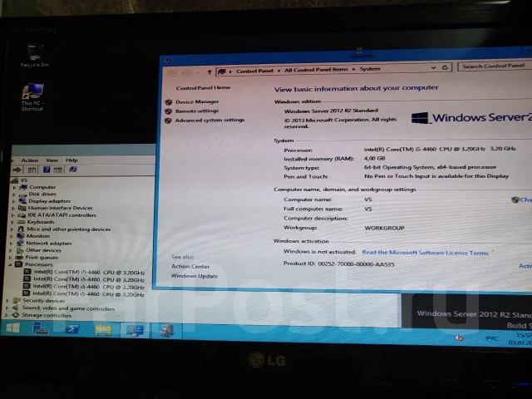Open the Action Center link
Image resolution: width=532 pixels, height=399 pixels.
point(190,266)
